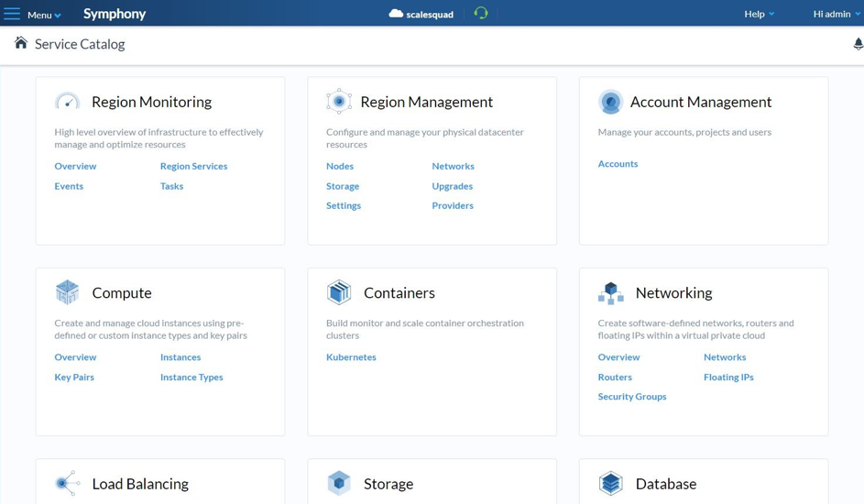Open the Settings link
This screenshot has width=864, height=504.
click(344, 205)
